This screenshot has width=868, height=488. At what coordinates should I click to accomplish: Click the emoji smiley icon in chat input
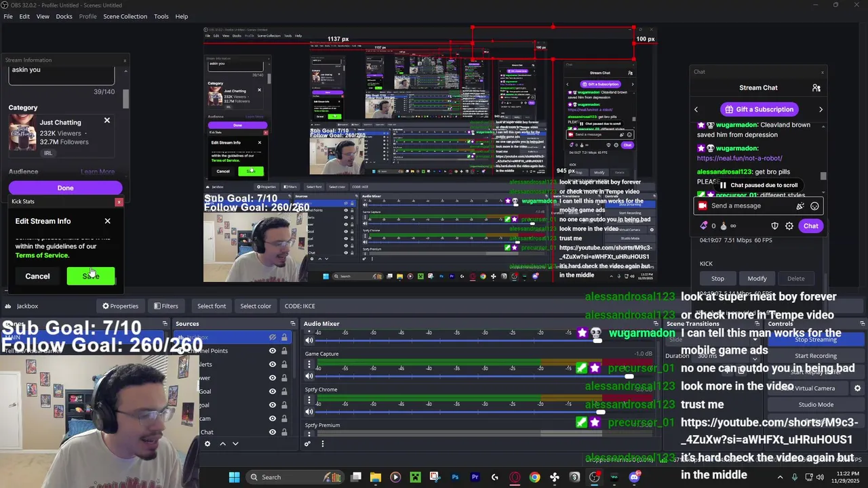[814, 206]
